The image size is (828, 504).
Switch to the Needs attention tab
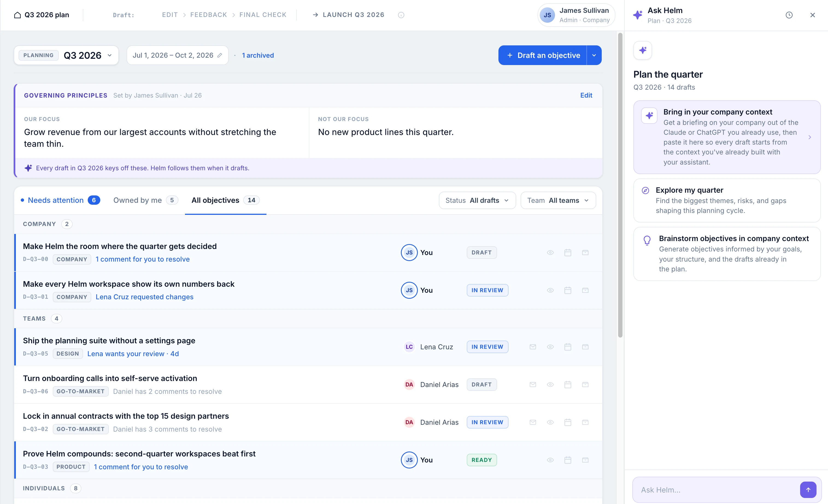[x=60, y=200]
